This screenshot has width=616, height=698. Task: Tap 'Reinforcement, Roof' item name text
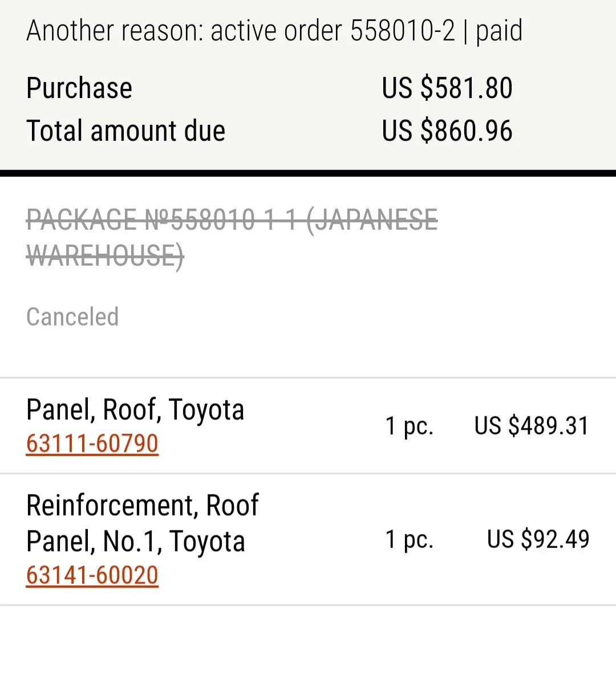(x=143, y=505)
